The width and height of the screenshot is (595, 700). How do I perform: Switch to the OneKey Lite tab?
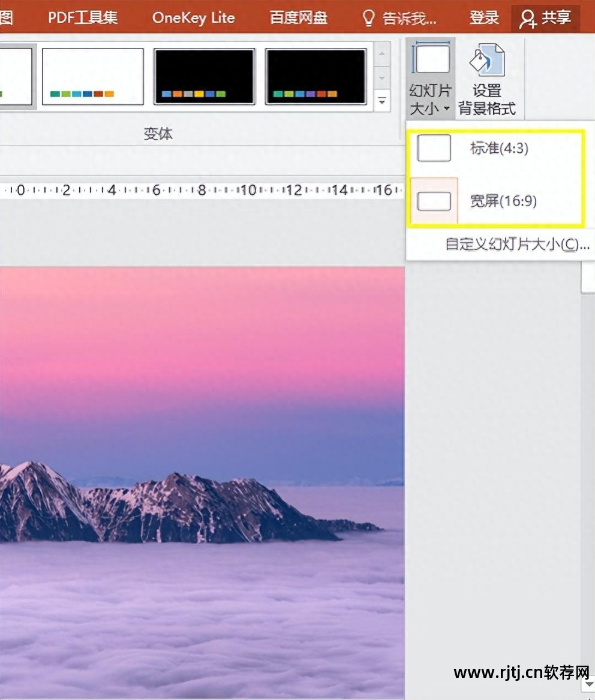(193, 17)
